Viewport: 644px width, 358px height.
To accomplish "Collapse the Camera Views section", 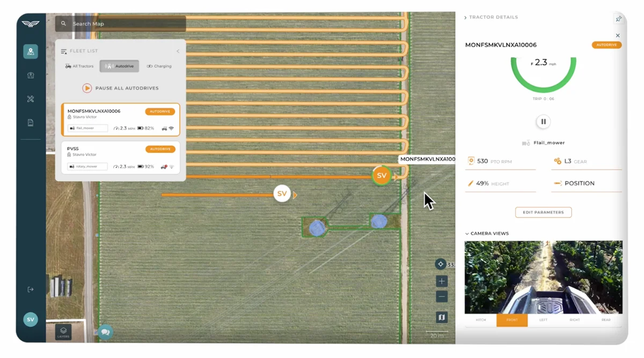I will pyautogui.click(x=467, y=234).
